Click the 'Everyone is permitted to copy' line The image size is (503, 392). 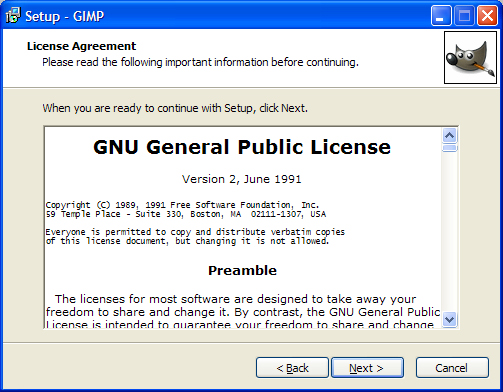click(195, 232)
